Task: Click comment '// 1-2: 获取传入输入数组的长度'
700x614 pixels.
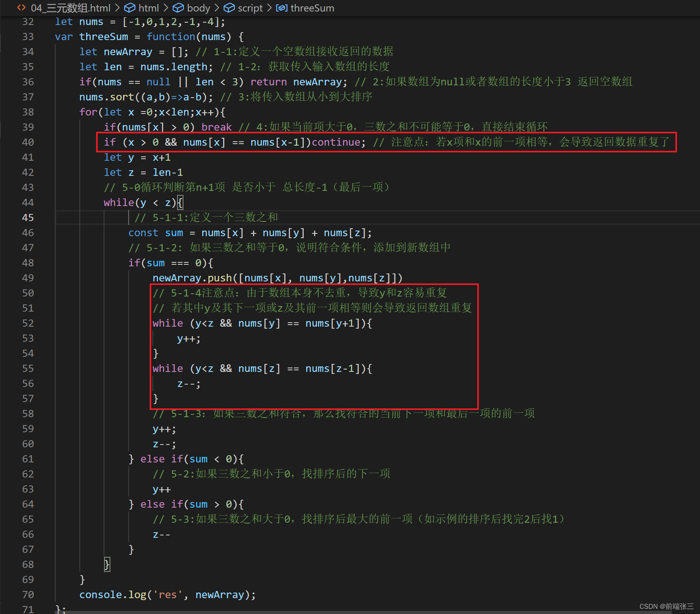Action: pos(305,67)
